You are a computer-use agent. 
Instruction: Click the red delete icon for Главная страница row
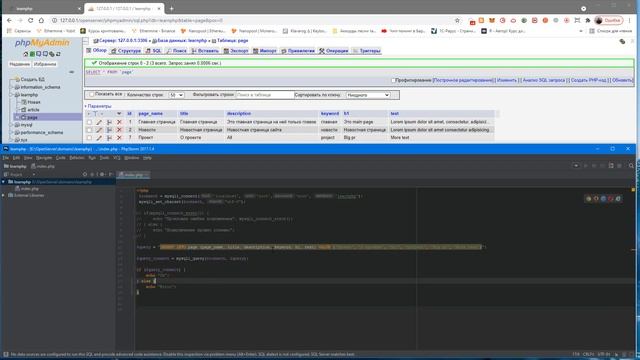119,122
